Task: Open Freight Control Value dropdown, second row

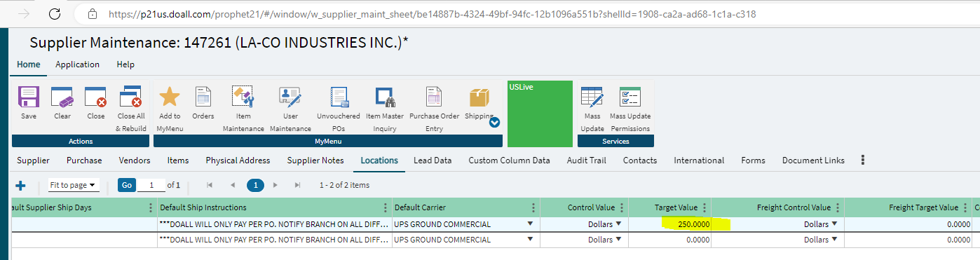Action: [x=834, y=240]
